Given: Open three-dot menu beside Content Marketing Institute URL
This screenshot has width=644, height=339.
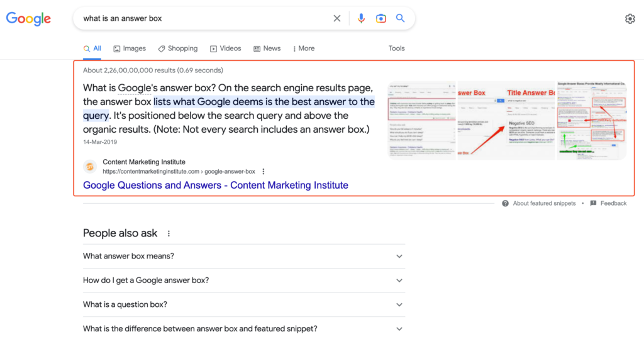Looking at the screenshot, I should (264, 171).
